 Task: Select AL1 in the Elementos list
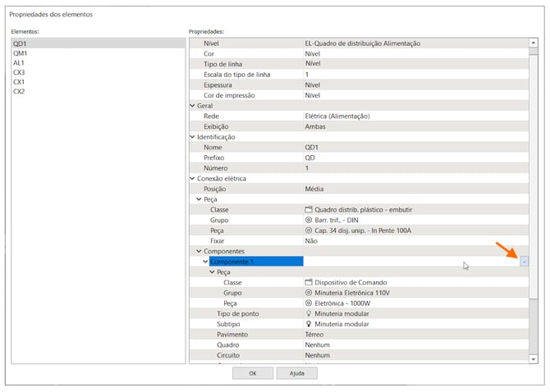(x=20, y=63)
